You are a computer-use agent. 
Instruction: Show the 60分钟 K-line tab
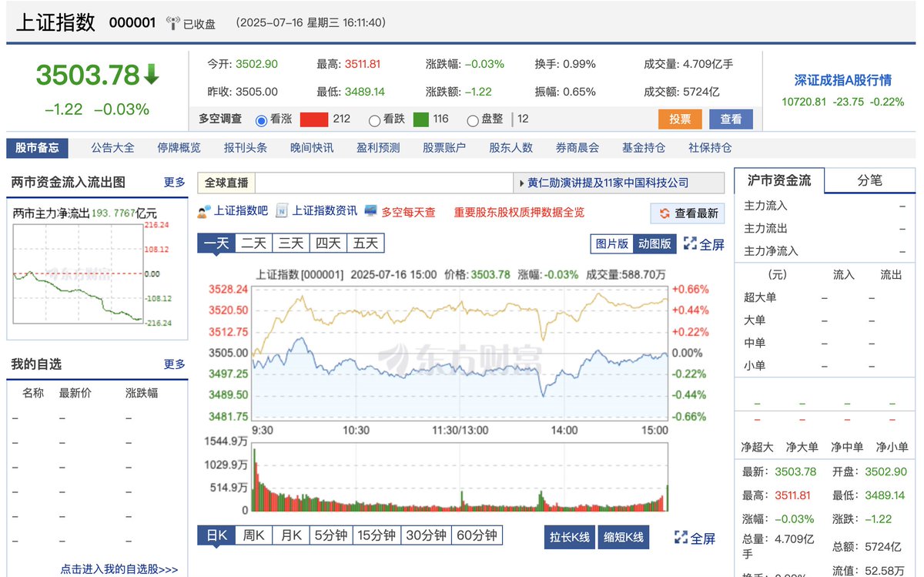point(476,536)
